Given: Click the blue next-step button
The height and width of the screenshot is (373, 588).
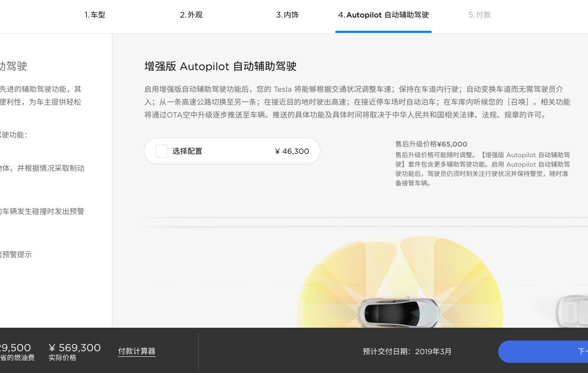Looking at the screenshot, I should point(543,352).
